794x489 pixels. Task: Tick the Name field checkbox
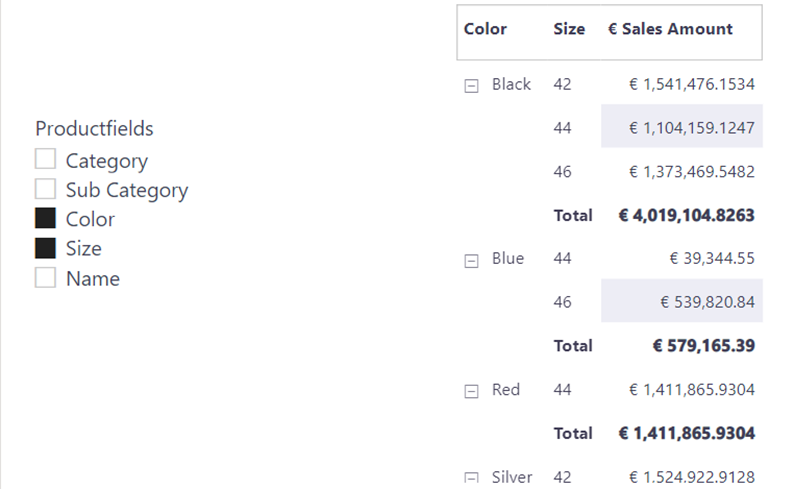[45, 278]
